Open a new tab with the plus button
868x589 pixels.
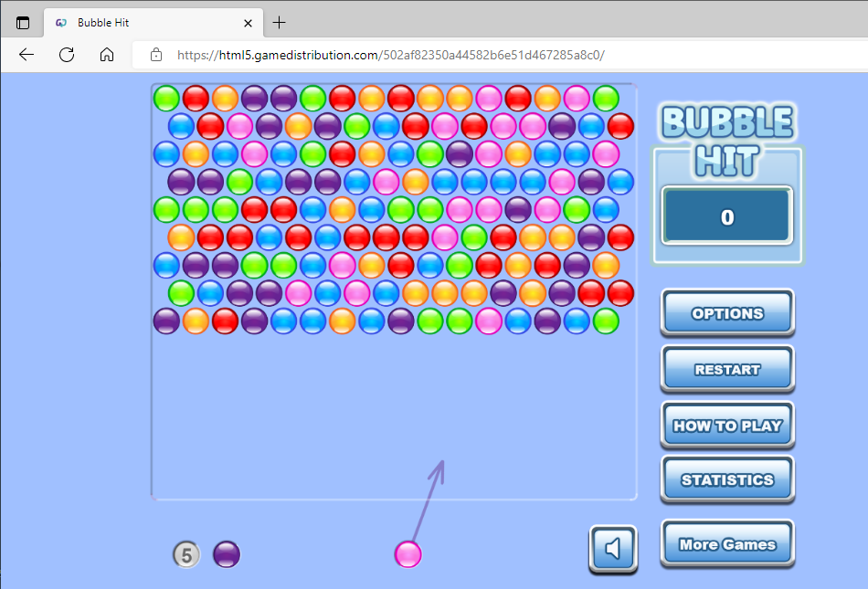280,23
